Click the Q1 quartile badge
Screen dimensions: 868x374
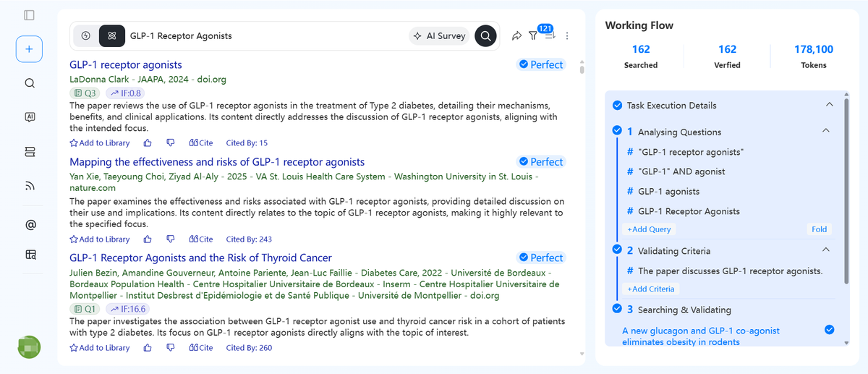pyautogui.click(x=86, y=309)
